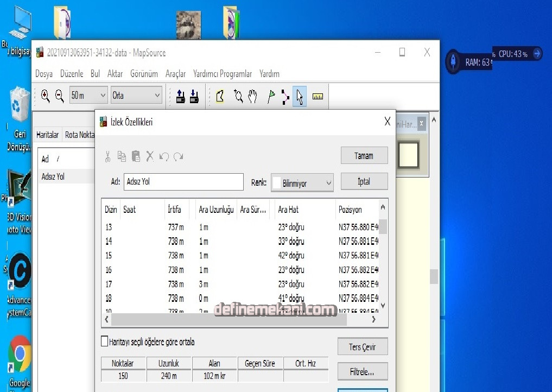Image resolution: width=552 pixels, height=392 pixels.
Task: Open the Dosya menu
Action: pos(44,74)
